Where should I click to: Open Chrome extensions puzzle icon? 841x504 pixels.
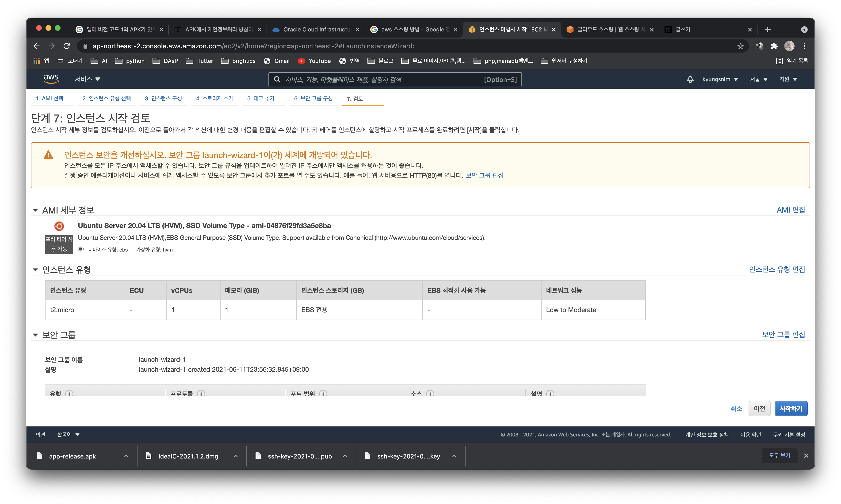click(x=774, y=46)
